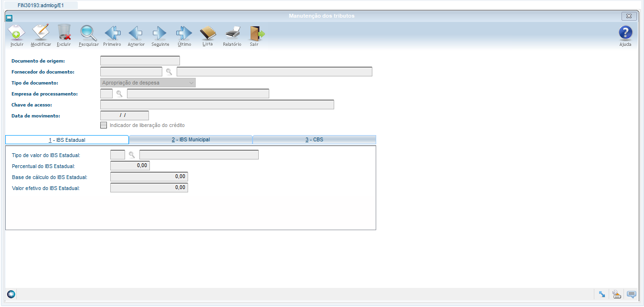Click the chat bubble icon in status bar
The height and width of the screenshot is (307, 644).
[632, 294]
